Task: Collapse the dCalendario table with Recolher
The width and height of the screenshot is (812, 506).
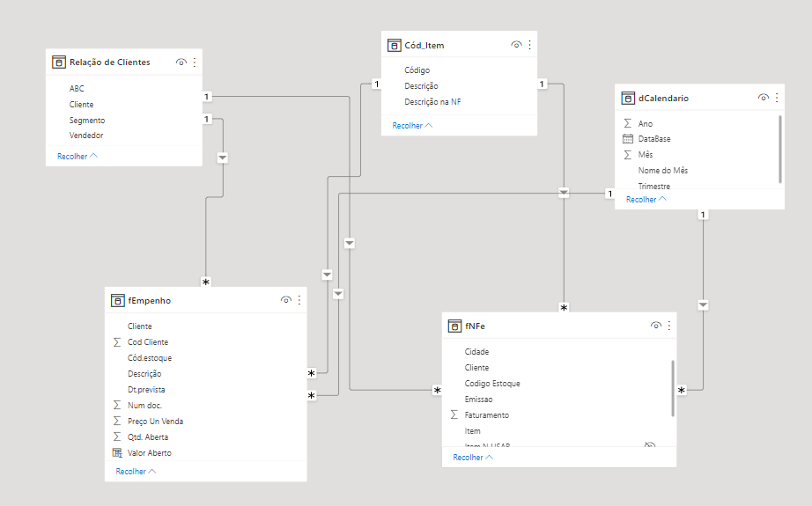Action: (646, 200)
